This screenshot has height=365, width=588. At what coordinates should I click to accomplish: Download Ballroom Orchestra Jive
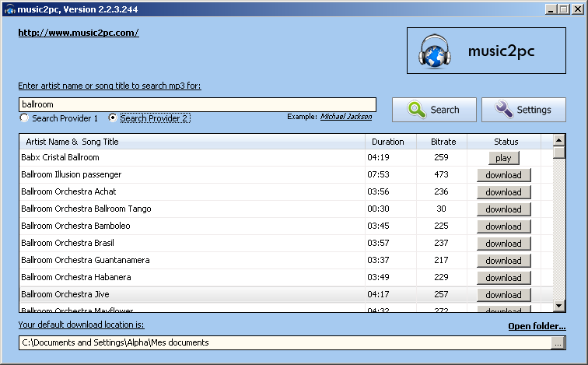504,295
